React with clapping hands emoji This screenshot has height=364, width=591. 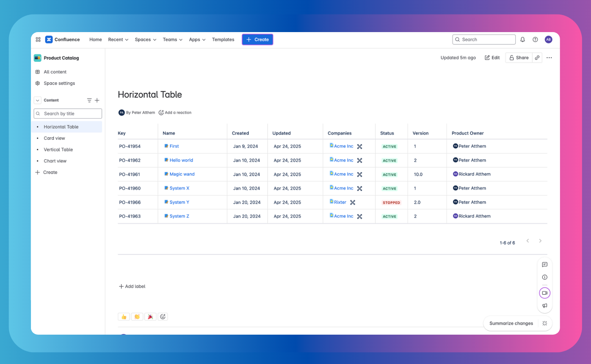pyautogui.click(x=137, y=317)
